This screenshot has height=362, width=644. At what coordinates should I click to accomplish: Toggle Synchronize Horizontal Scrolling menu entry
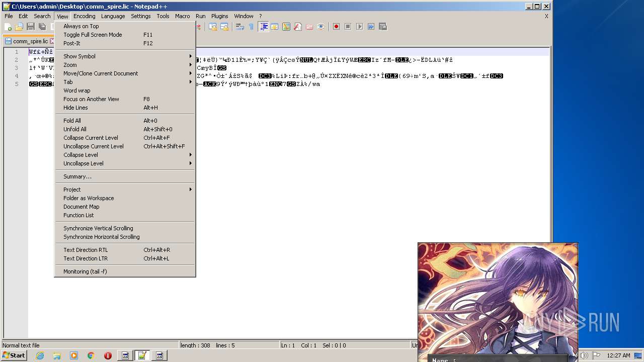pos(125,237)
